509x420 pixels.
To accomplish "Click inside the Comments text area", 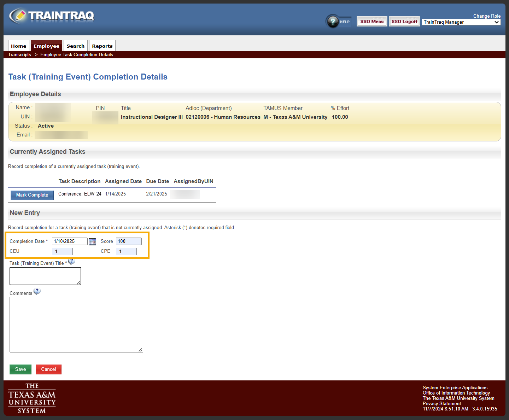I will pos(76,325).
